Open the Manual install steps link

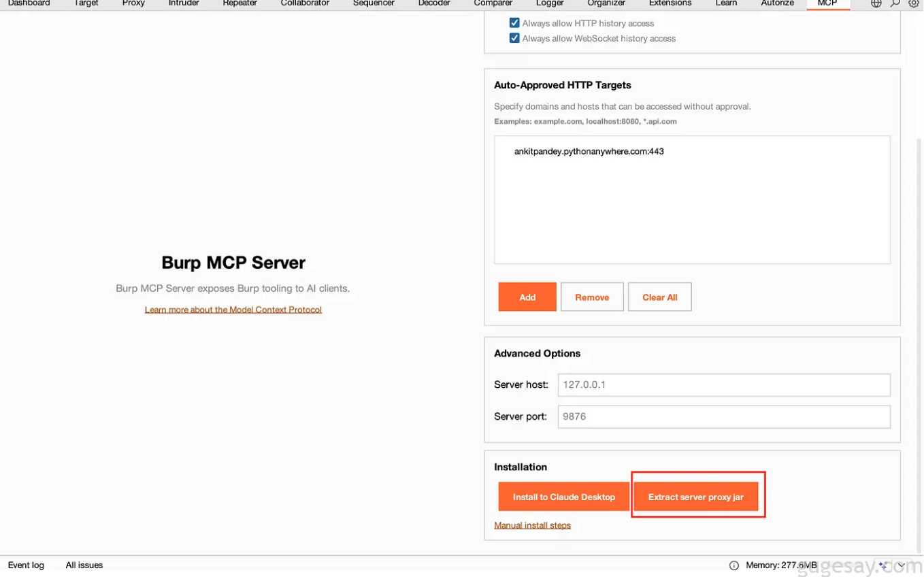[532, 525]
